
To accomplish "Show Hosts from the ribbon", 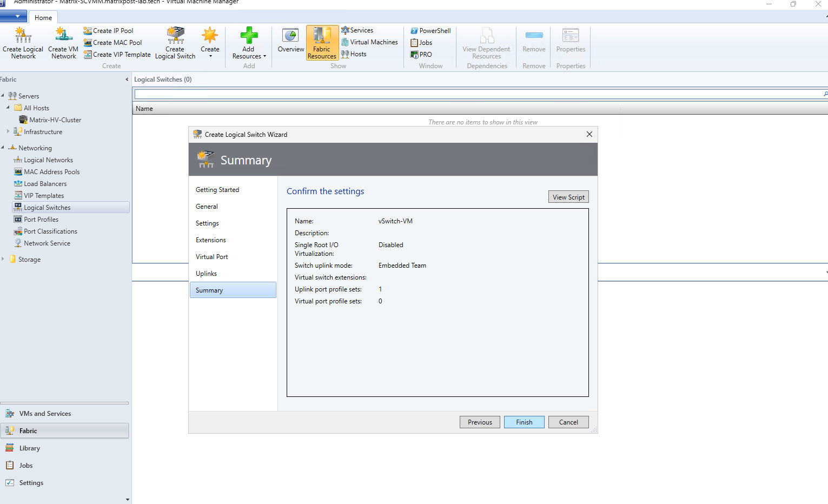I will (x=354, y=54).
